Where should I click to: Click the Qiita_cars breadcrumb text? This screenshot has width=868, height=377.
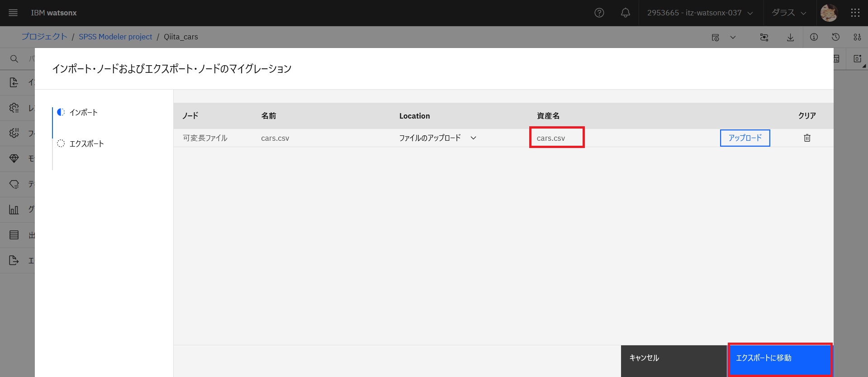181,37
